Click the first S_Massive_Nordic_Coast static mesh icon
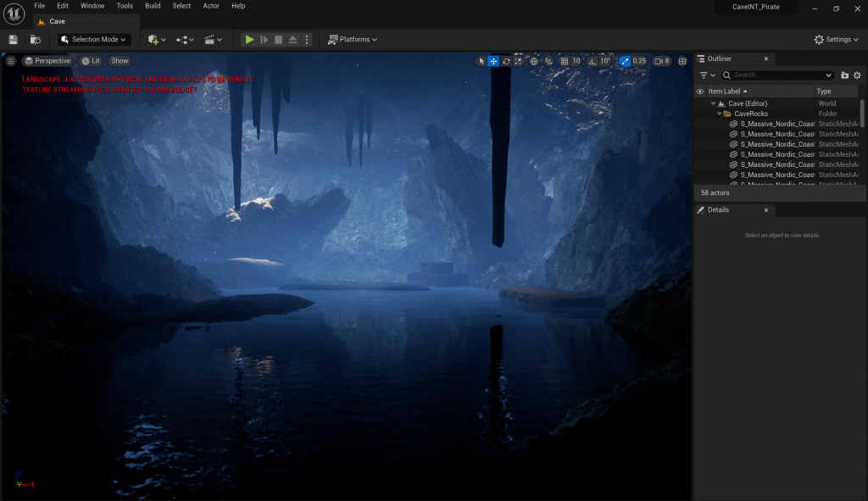Image resolution: width=868 pixels, height=501 pixels. [x=733, y=124]
